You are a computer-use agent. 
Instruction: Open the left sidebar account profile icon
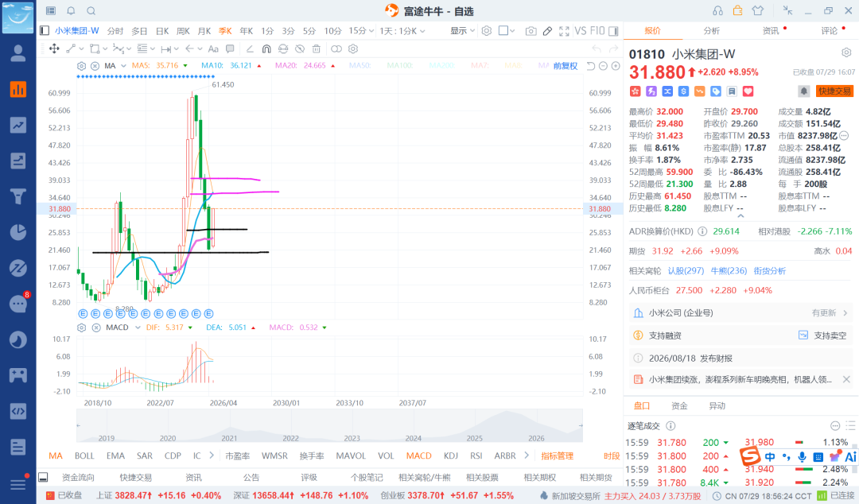pos(18,53)
